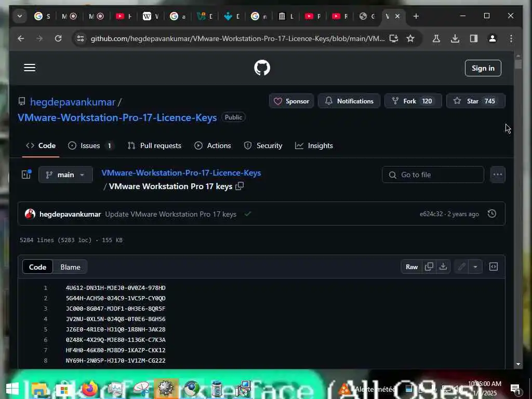
Task: Star the repository with the Star button
Action: pyautogui.click(x=476, y=101)
